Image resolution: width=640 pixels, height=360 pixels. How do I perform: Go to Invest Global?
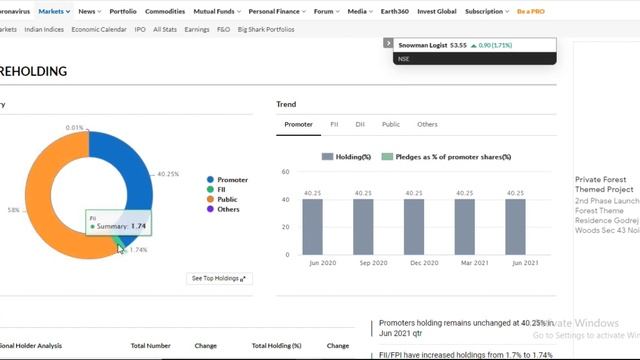tap(437, 11)
